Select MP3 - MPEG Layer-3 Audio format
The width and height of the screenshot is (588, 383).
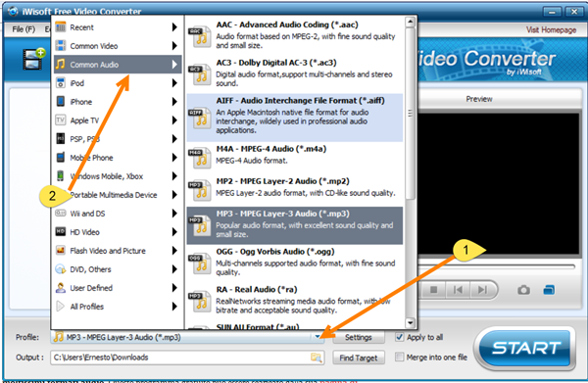(295, 225)
